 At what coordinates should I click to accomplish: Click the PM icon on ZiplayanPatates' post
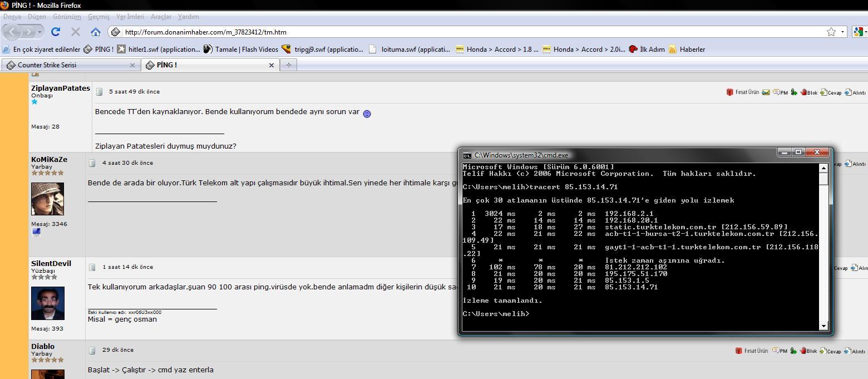click(780, 92)
